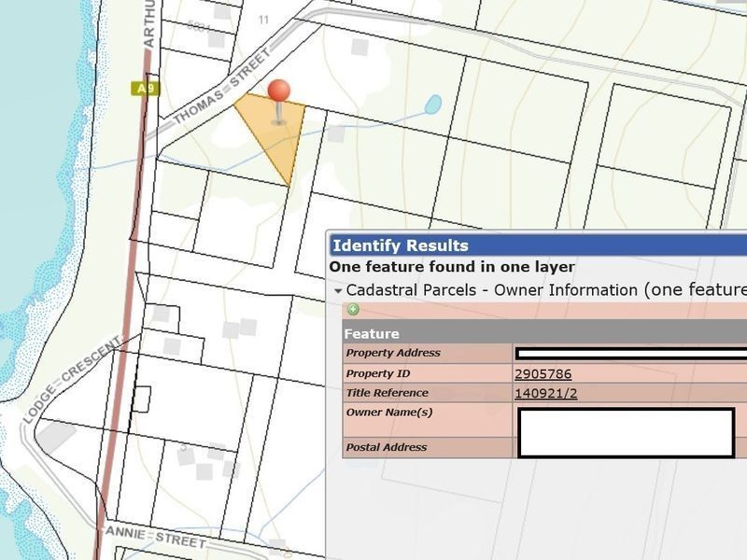Click the A9 highway shield

pos(146,89)
